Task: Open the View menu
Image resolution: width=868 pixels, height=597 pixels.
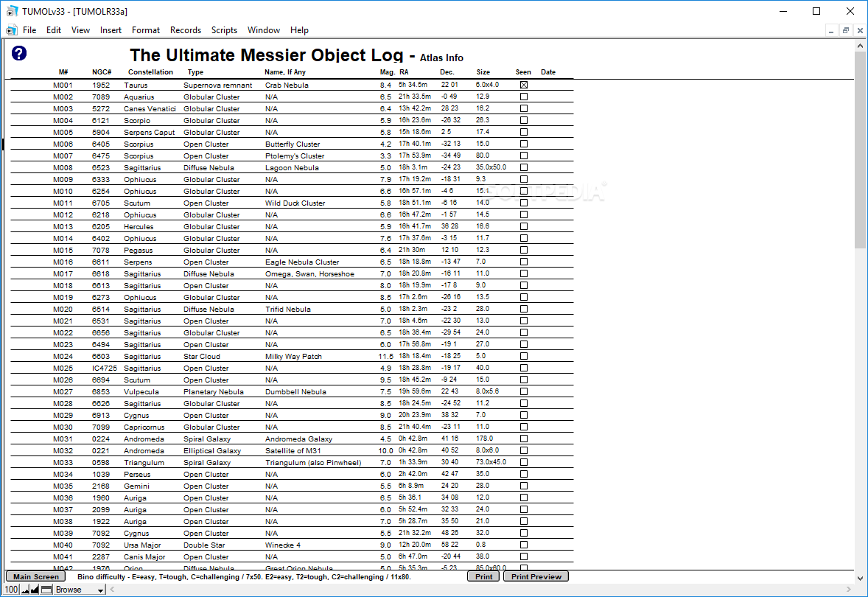Action: pyautogui.click(x=80, y=30)
